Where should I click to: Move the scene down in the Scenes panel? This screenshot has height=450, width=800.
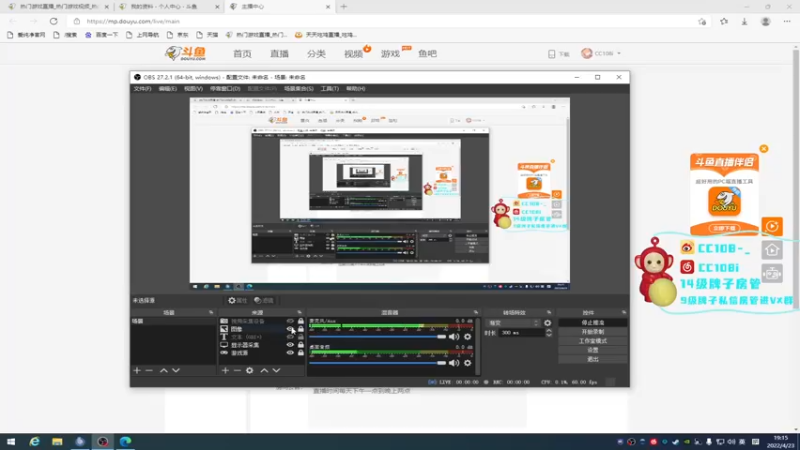pos(176,370)
